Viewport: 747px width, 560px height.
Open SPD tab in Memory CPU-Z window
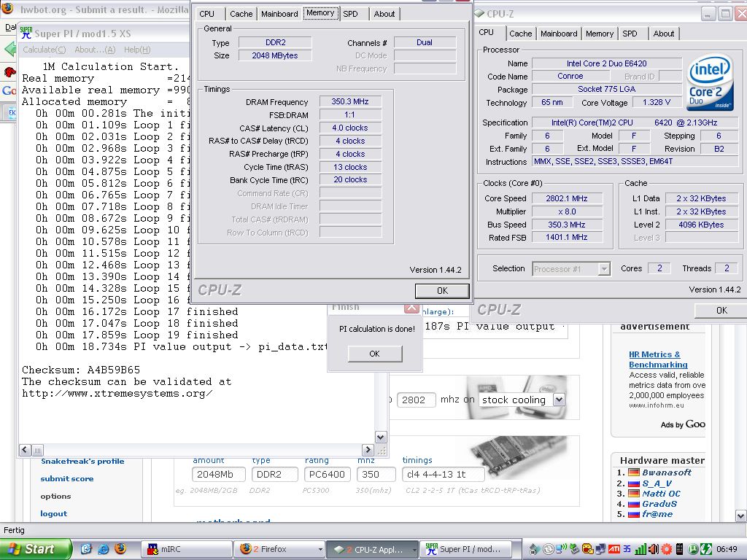point(350,14)
